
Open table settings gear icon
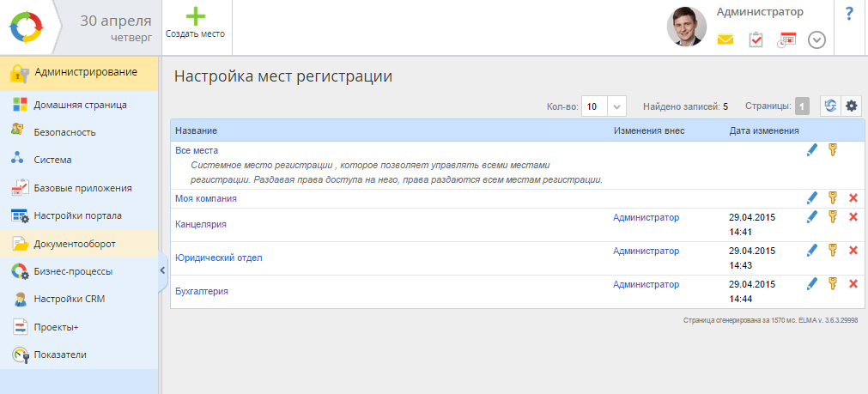coord(852,106)
